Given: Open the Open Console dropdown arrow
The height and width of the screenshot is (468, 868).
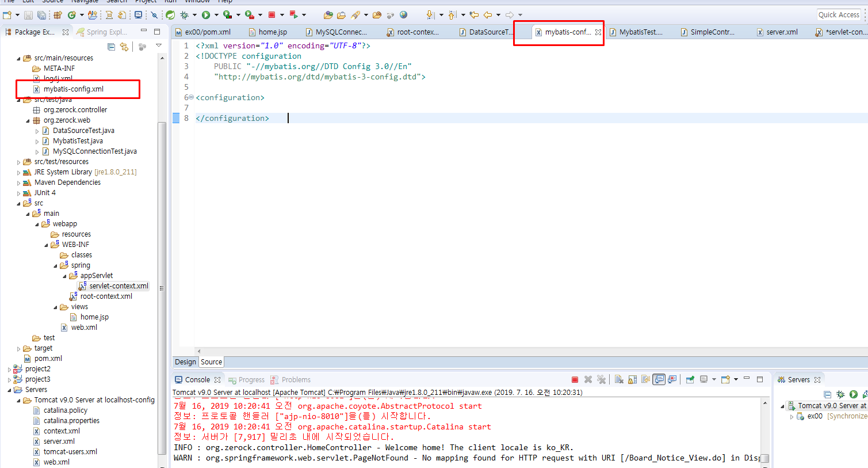Looking at the screenshot, I should (736, 379).
